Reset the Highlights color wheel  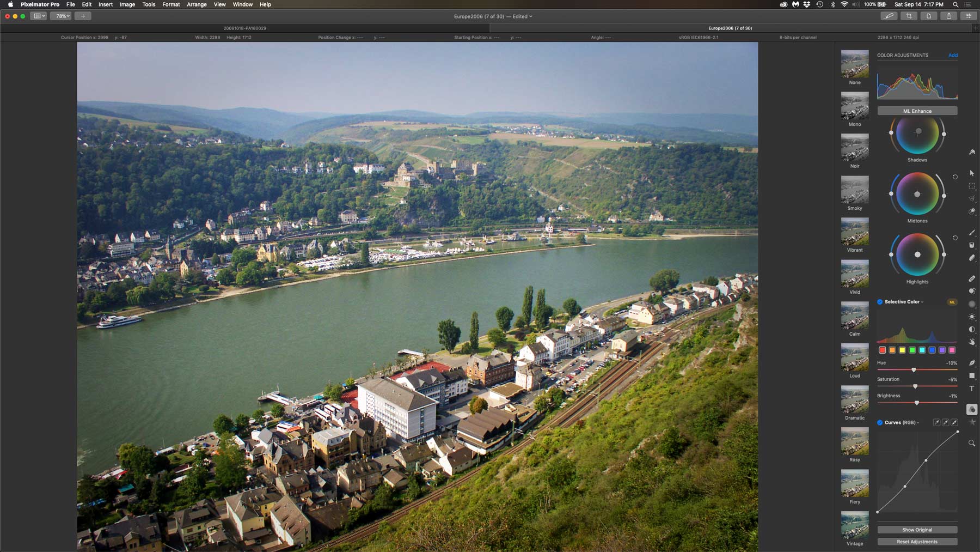(x=955, y=238)
